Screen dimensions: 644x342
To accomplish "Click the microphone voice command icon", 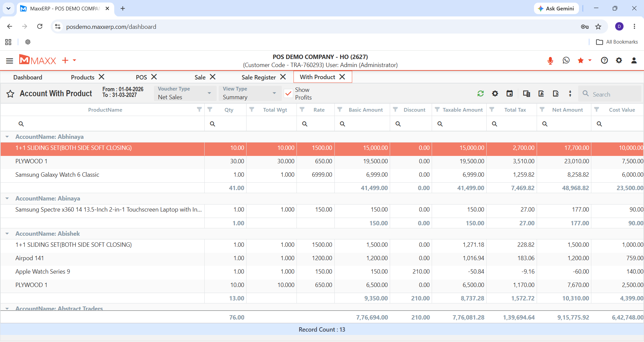I will (x=550, y=61).
